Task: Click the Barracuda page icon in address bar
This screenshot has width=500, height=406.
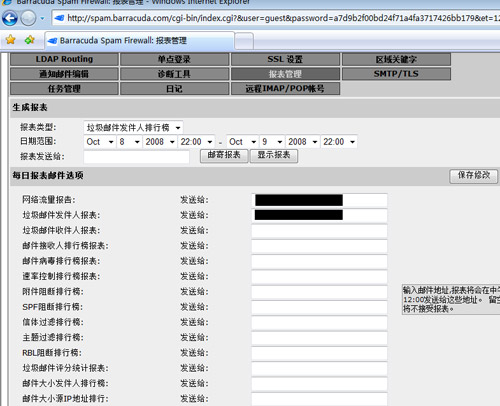Action: pos(59,18)
